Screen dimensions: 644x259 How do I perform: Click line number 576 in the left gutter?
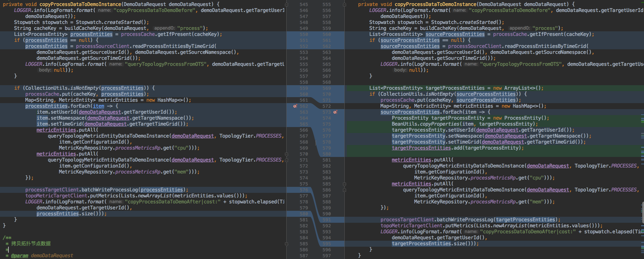[304, 190]
